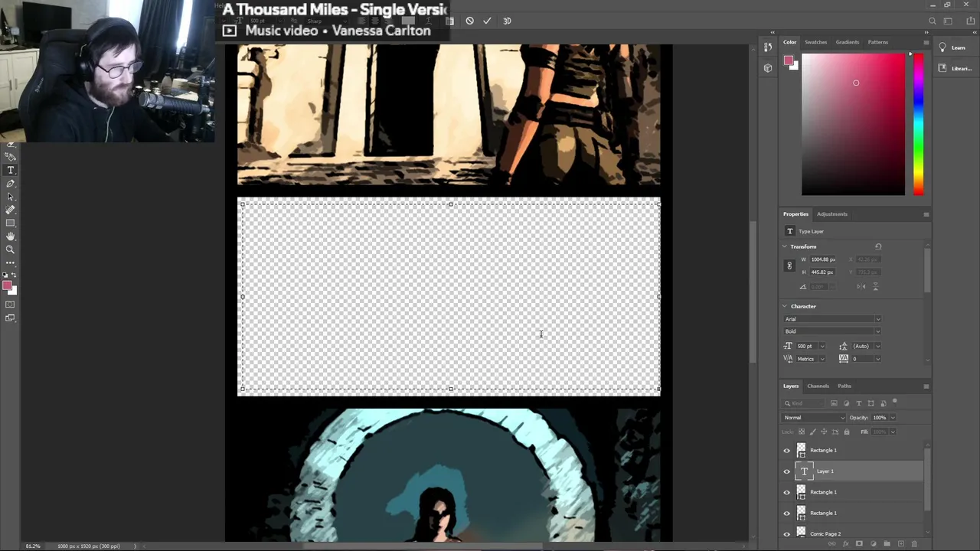980x551 pixels.
Task: Delete layer with trash icon
Action: 914,543
